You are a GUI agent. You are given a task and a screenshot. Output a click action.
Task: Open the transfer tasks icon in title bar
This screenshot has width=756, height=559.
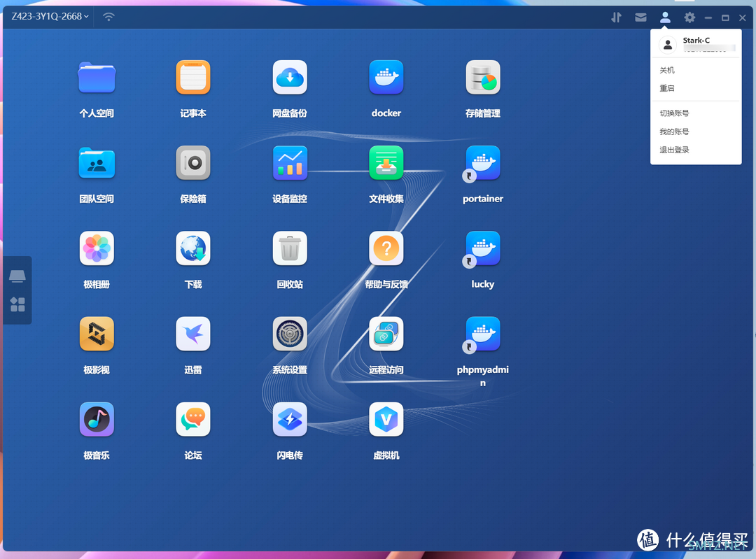pos(616,17)
